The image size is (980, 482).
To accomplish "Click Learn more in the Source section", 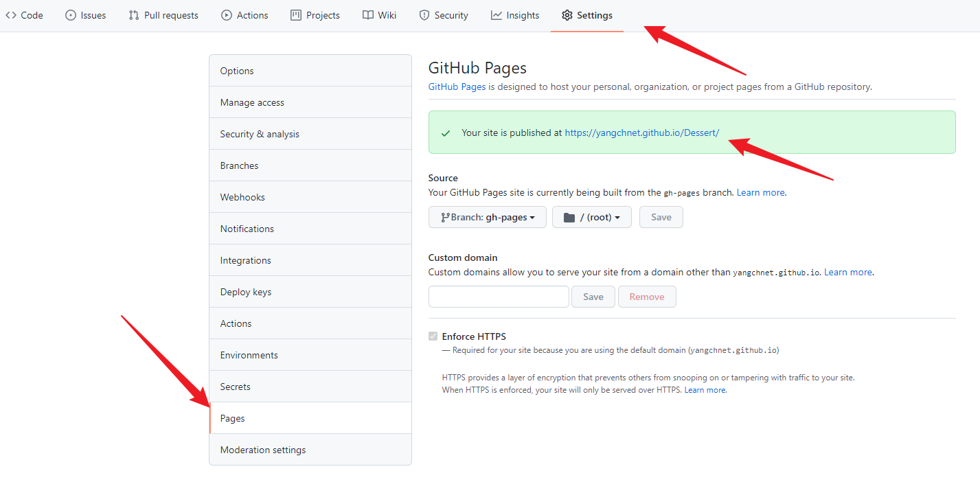I will point(761,192).
